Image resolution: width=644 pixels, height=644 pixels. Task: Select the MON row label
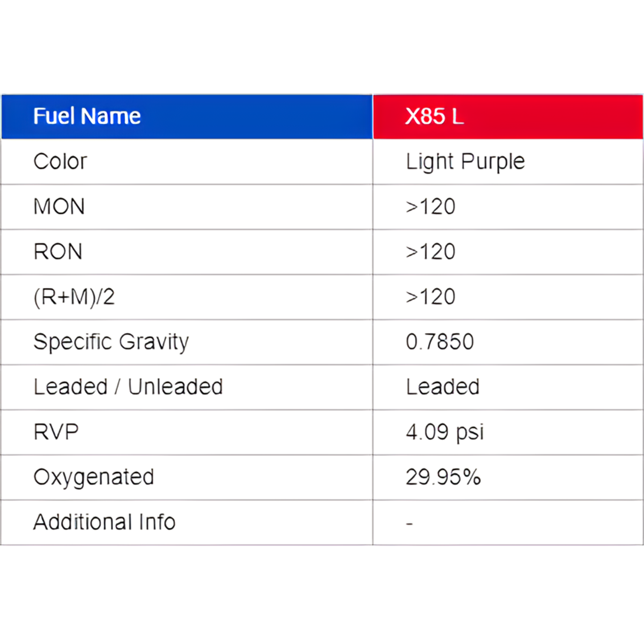(59, 207)
